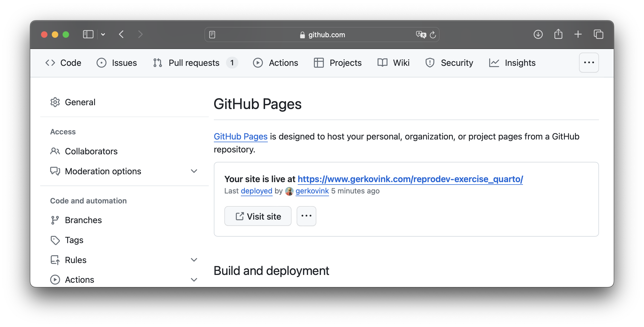
Task: Expand the Moderation options section
Action: (x=194, y=171)
